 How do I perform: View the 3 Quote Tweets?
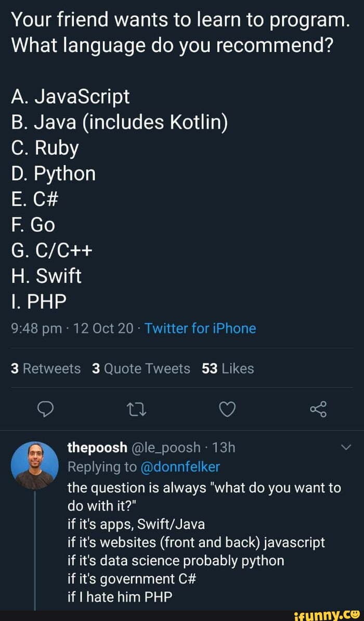pos(141,369)
